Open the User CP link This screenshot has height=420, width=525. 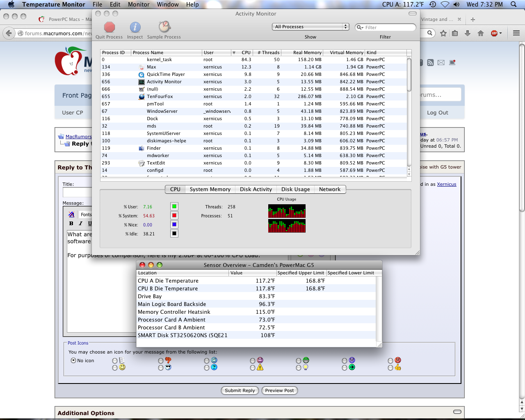(x=73, y=112)
